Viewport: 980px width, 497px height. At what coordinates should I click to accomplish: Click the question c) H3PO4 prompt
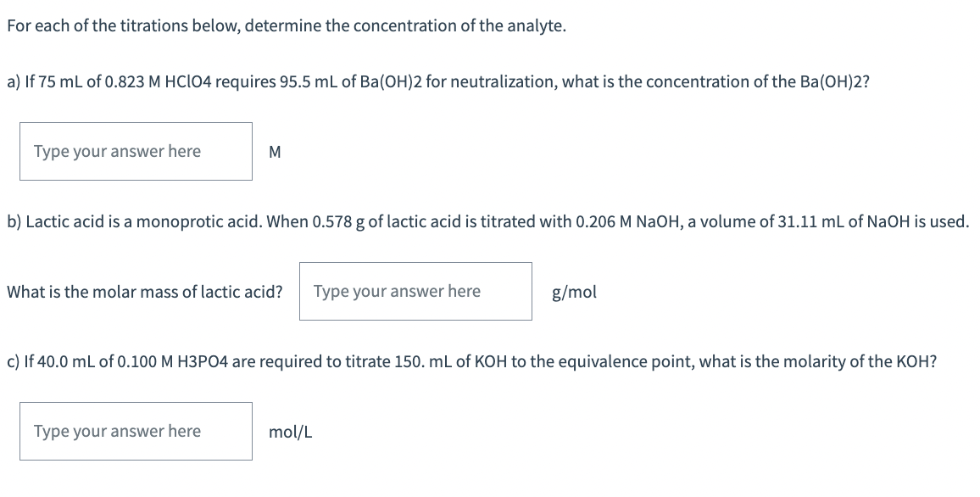(472, 362)
